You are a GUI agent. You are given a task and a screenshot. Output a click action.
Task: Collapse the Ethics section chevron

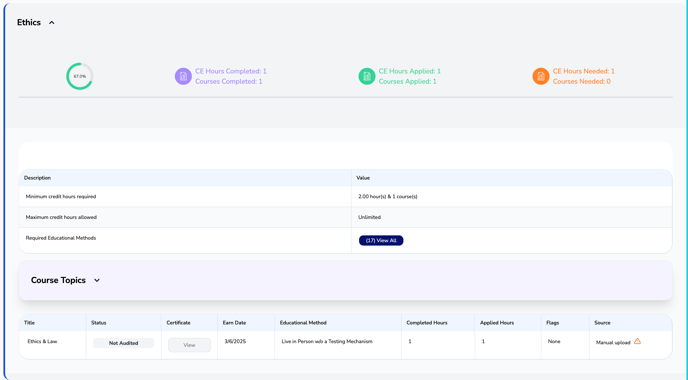point(52,22)
